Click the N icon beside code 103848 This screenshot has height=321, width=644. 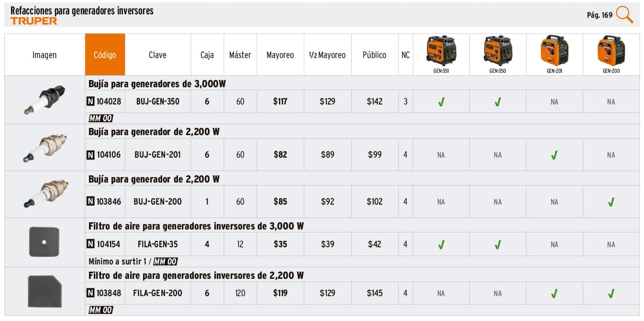point(90,293)
